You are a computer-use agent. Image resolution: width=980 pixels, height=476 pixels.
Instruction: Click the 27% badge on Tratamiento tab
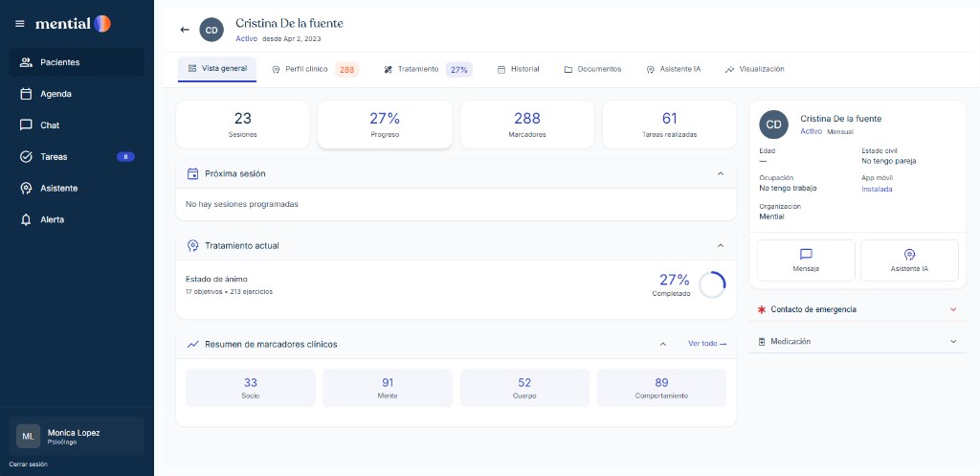click(x=459, y=69)
